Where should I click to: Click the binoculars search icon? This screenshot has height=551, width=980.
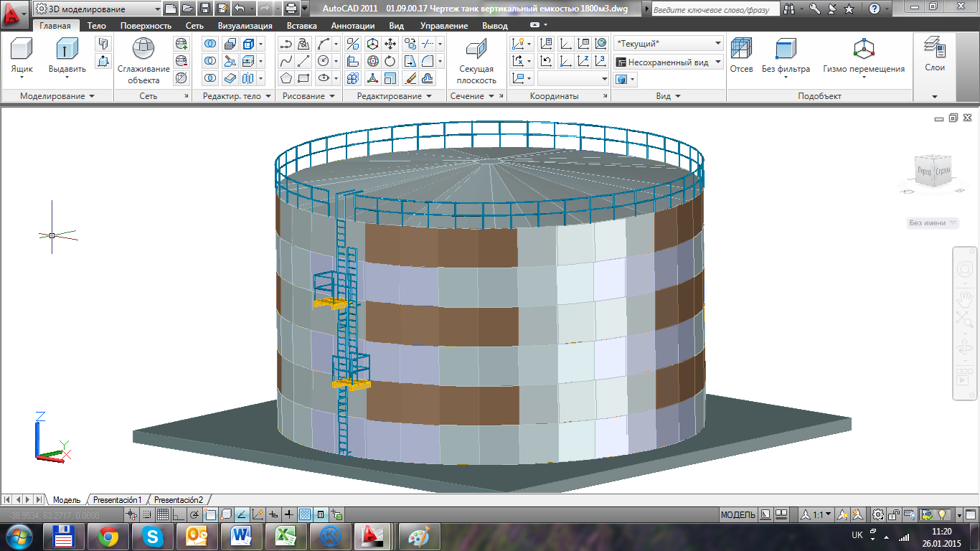click(789, 9)
